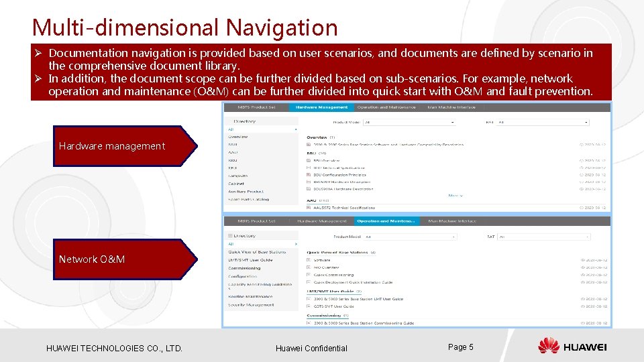Select Campsite in the upper Directory
The image size is (644, 362).
click(x=237, y=176)
